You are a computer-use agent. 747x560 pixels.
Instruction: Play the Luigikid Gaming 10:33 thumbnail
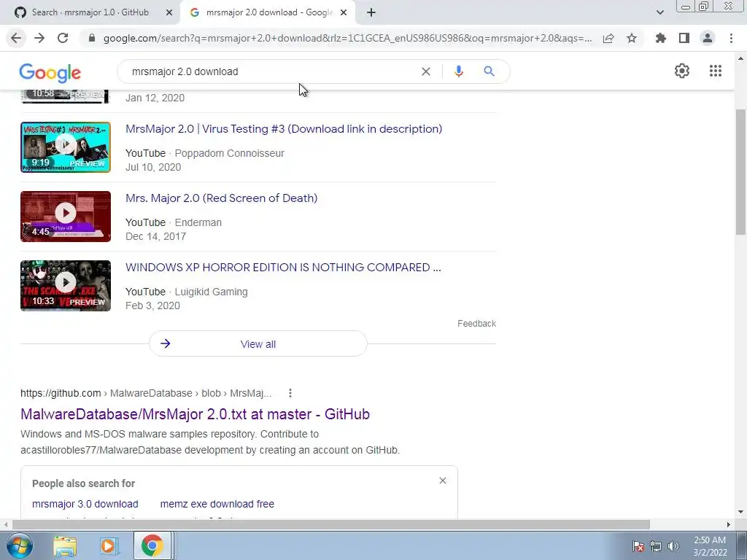tap(66, 286)
